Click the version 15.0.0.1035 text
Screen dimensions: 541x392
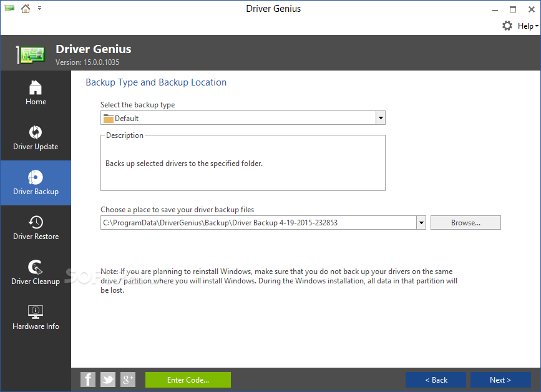pos(87,62)
